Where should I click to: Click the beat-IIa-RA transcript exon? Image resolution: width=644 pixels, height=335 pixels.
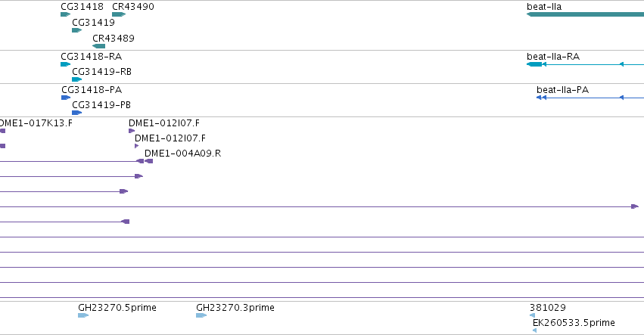(534, 64)
